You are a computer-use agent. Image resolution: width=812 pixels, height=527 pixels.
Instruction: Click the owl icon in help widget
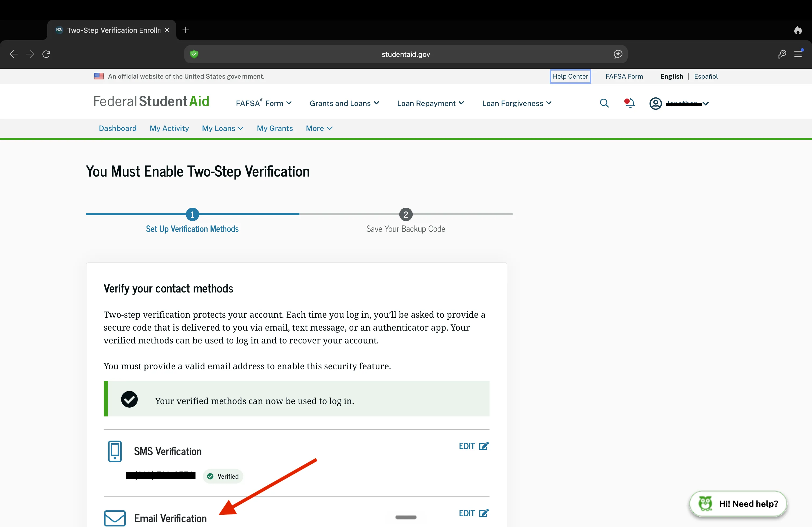[705, 503]
